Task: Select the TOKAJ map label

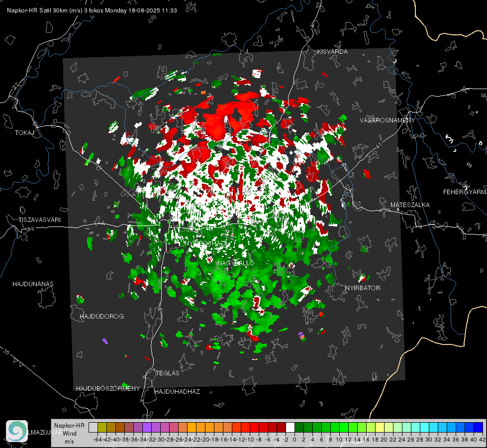Action: point(24,133)
